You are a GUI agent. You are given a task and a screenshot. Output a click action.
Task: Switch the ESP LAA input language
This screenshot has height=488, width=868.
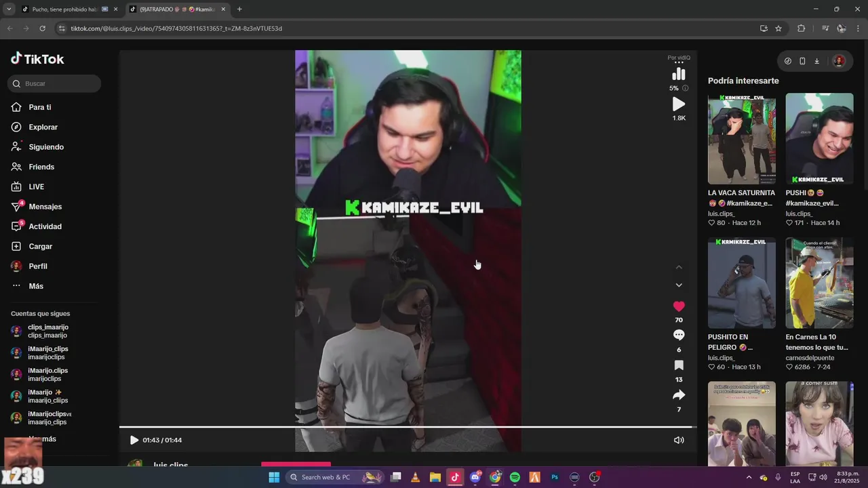click(x=795, y=477)
